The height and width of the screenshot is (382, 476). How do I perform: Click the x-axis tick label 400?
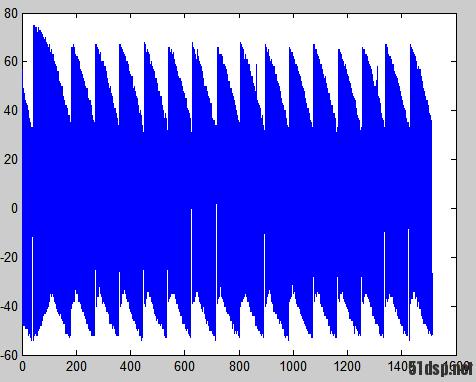[x=130, y=367]
